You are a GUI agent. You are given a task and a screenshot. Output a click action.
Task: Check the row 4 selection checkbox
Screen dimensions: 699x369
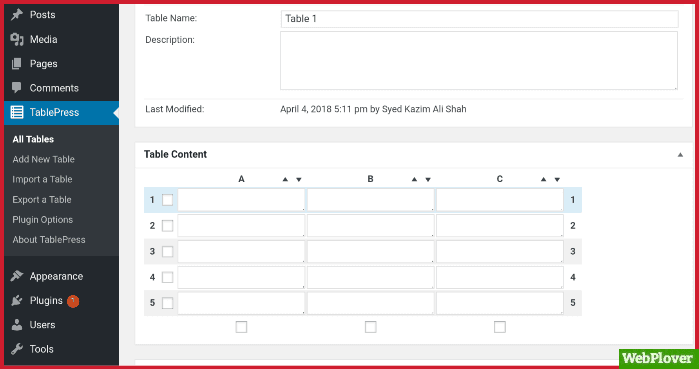(168, 277)
